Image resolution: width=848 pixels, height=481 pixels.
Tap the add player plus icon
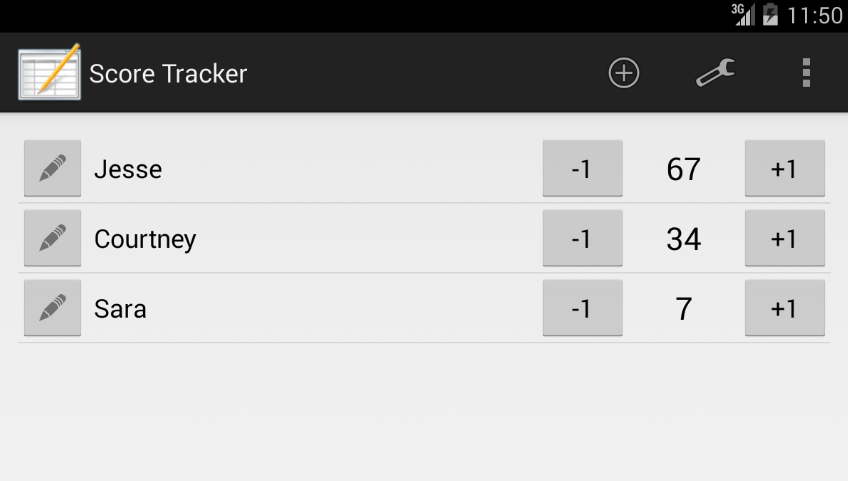click(624, 73)
